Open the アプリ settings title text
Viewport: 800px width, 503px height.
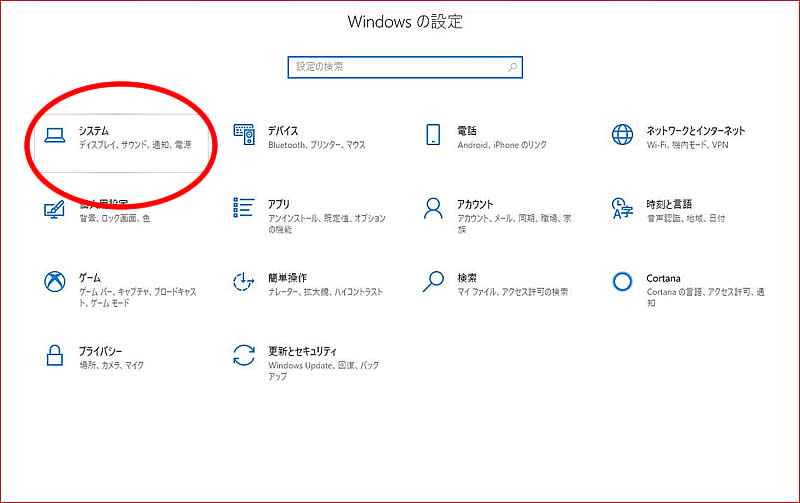[279, 204]
